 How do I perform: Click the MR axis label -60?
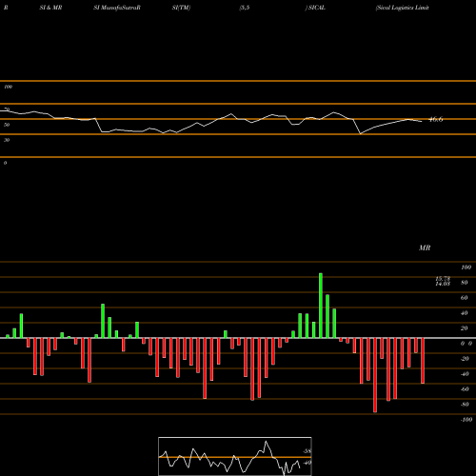tap(465, 389)
